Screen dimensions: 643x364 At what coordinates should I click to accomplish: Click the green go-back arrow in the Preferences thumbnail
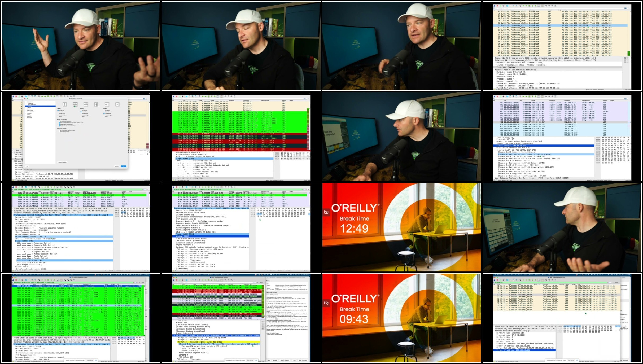(42, 97)
